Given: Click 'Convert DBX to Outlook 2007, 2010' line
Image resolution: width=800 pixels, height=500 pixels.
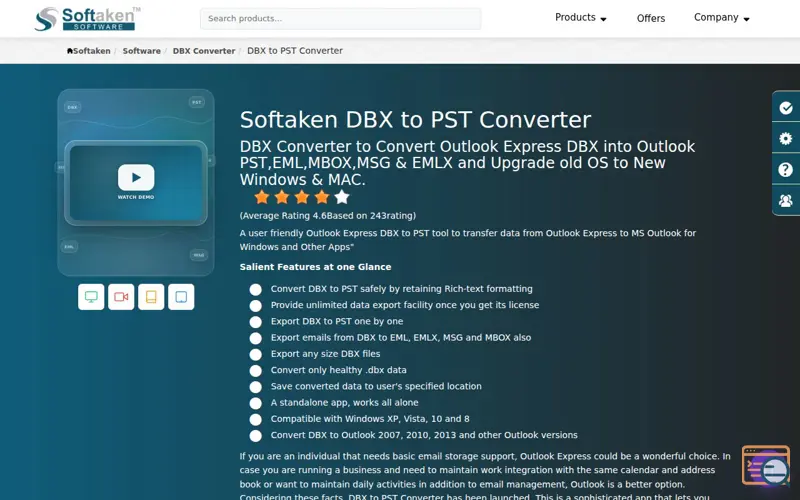Looking at the screenshot, I should pyautogui.click(x=424, y=435).
